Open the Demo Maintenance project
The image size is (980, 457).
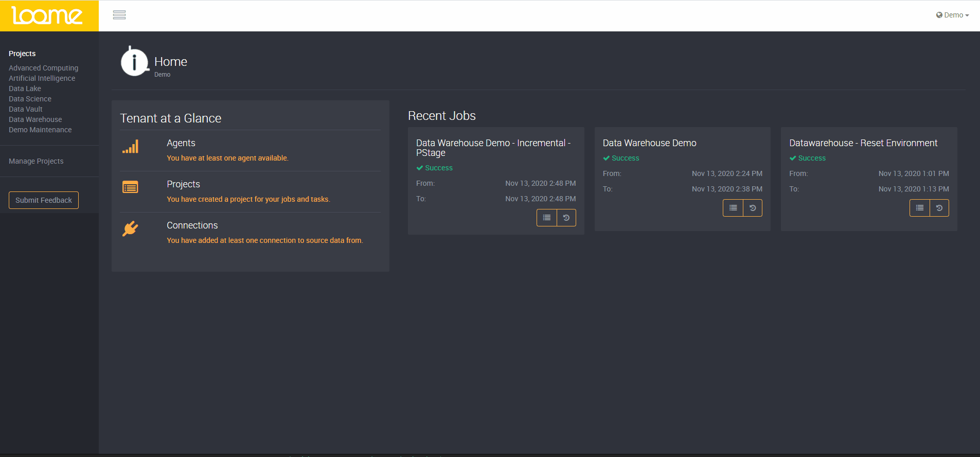(x=40, y=130)
